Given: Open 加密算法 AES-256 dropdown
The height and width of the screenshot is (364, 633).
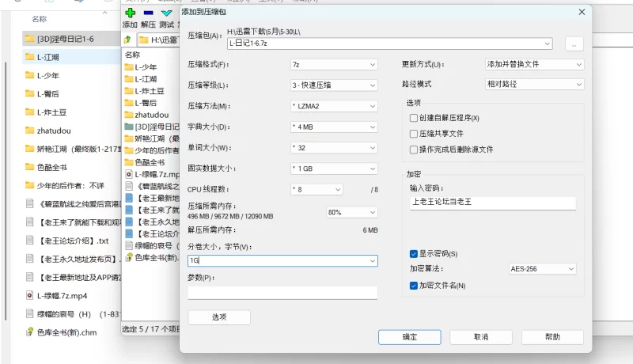Looking at the screenshot, I should pos(542,269).
